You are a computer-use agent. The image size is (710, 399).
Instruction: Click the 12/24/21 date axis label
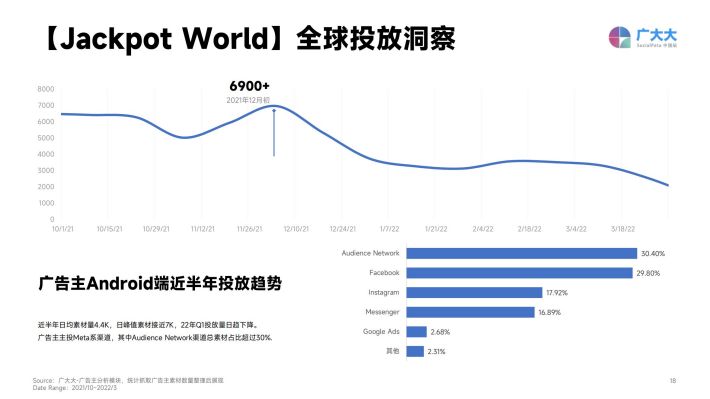click(343, 229)
